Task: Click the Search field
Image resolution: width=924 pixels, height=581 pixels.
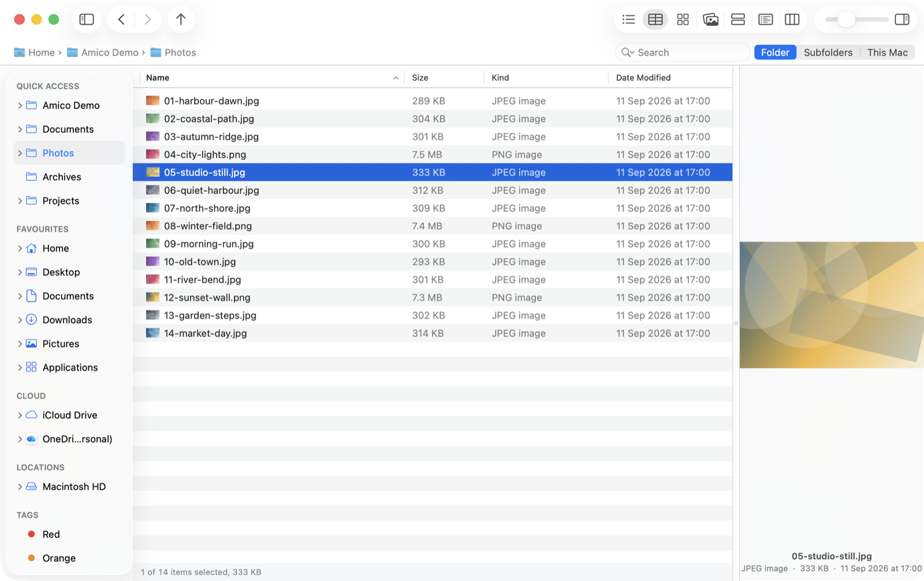Action: [683, 53]
